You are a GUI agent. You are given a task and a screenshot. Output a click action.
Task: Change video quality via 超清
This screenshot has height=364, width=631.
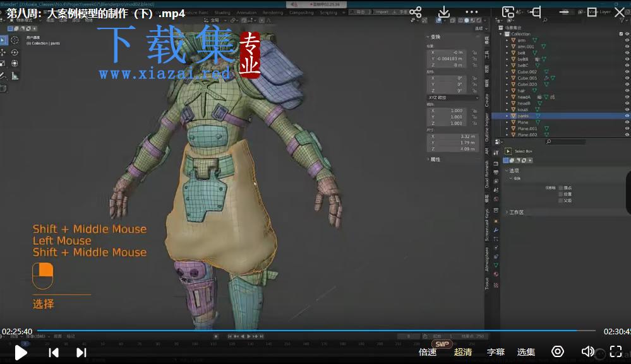(463, 353)
